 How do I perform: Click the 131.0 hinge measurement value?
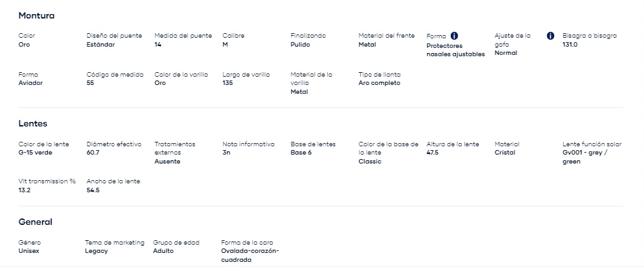[570, 45]
